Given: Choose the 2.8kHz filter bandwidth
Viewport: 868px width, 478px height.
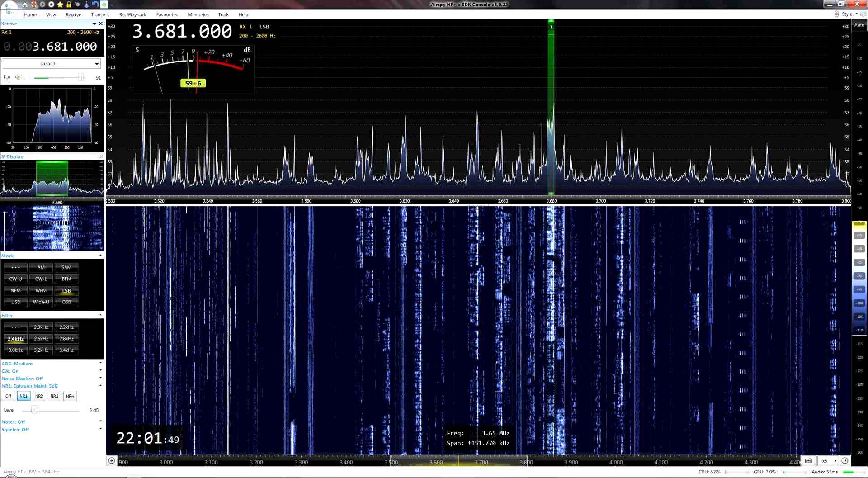Looking at the screenshot, I should click(x=66, y=339).
